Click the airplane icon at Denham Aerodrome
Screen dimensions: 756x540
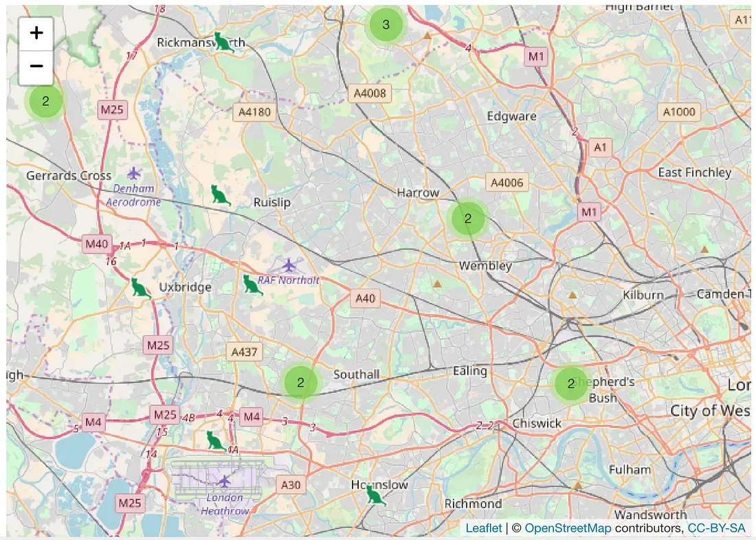(x=133, y=173)
